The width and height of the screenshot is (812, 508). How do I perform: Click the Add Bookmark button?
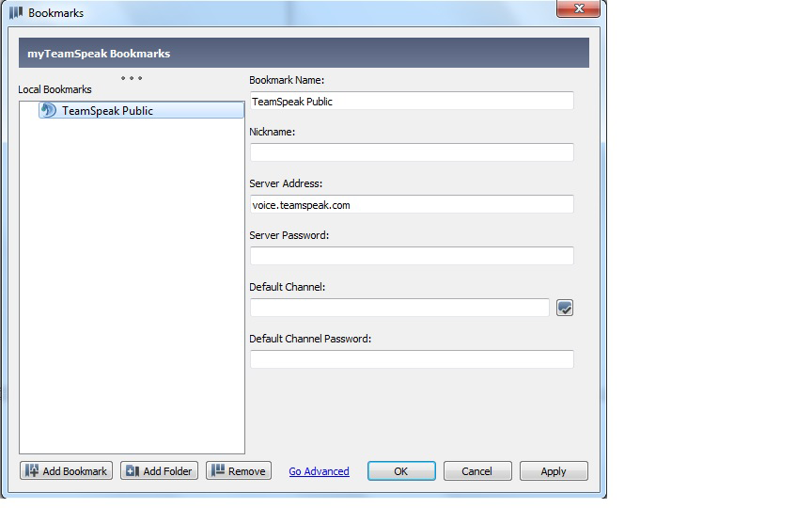66,471
